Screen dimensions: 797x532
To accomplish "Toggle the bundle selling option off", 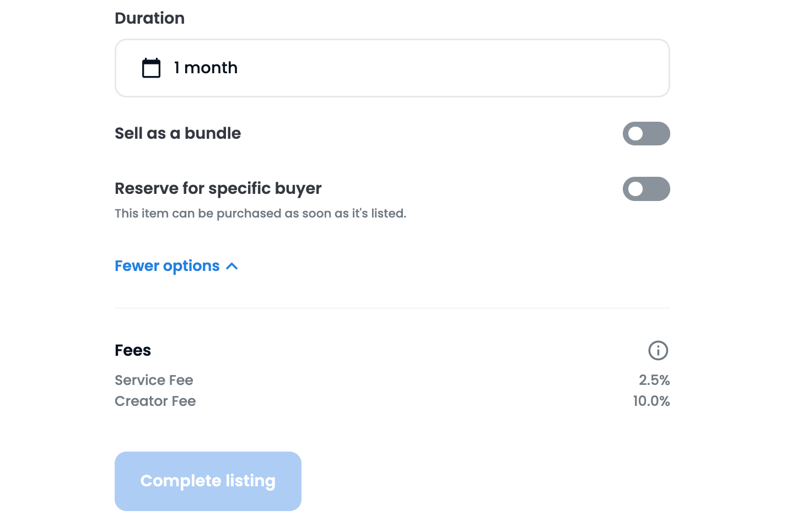I will point(646,133).
